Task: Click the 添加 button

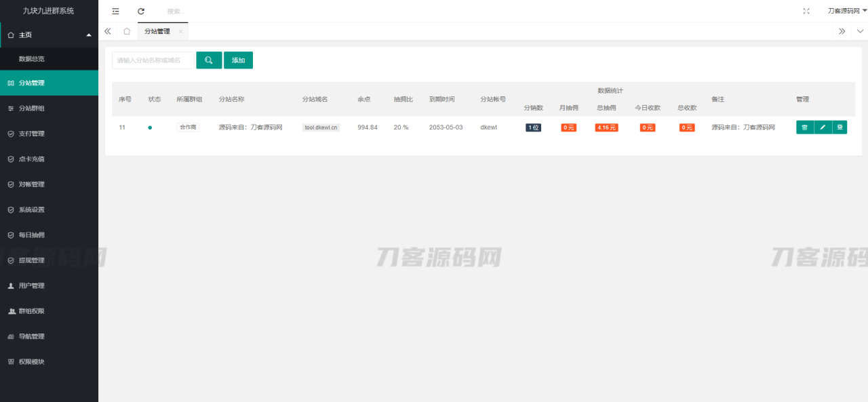Action: pyautogui.click(x=238, y=60)
